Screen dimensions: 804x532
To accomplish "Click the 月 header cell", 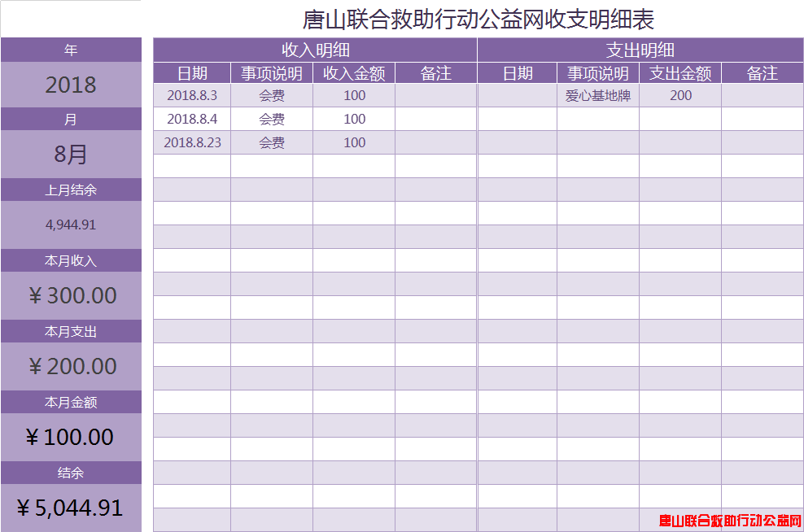I will 71,119.
